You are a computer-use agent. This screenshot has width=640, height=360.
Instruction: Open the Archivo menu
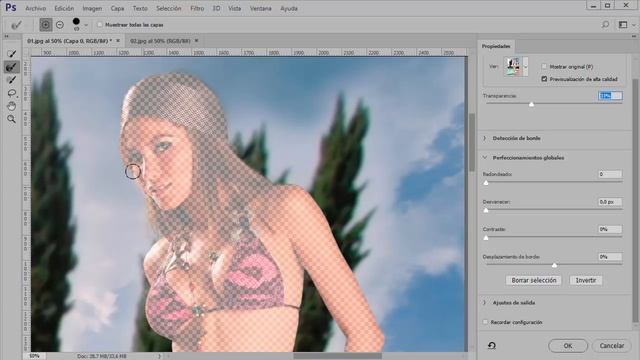(x=36, y=8)
